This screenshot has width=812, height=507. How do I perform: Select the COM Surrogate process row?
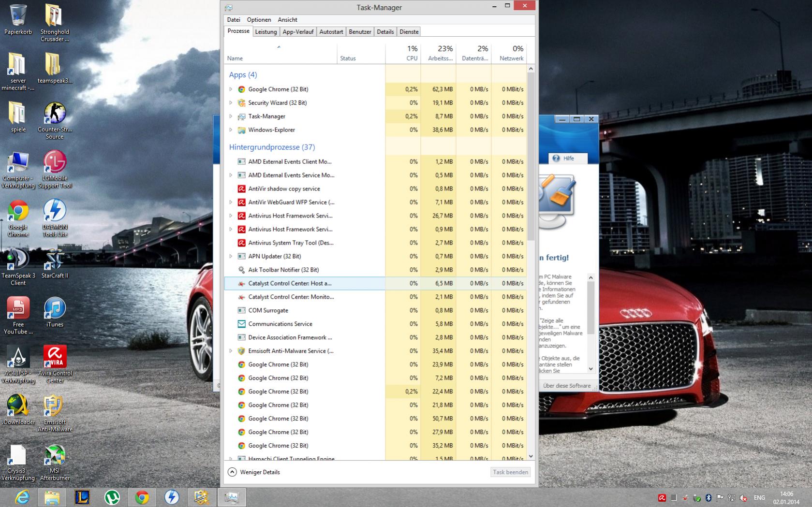pyautogui.click(x=375, y=310)
